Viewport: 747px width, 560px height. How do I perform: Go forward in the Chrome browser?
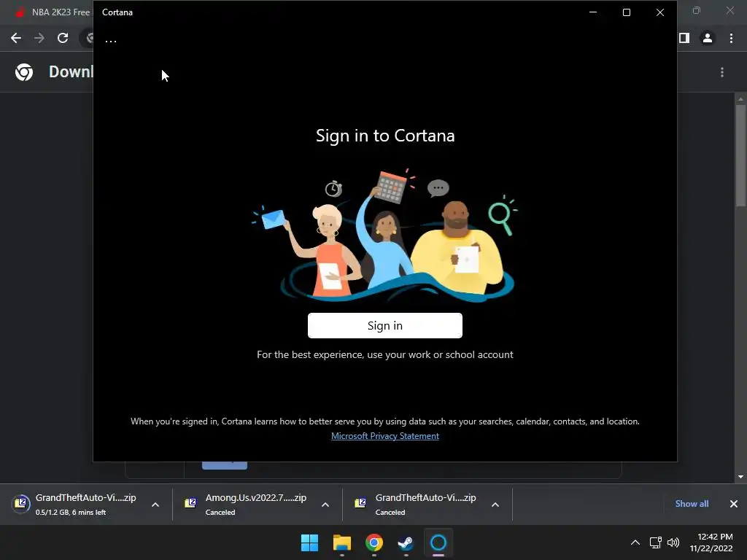point(39,38)
